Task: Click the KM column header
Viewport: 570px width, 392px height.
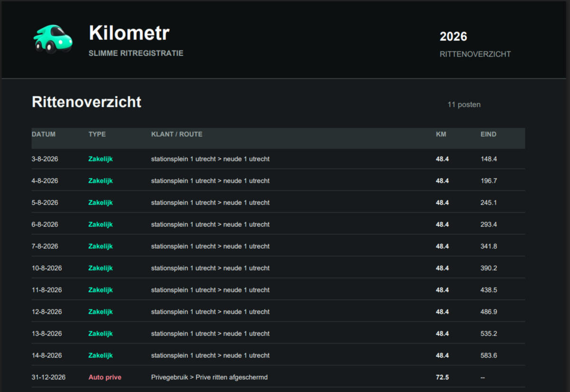Action: click(x=441, y=134)
